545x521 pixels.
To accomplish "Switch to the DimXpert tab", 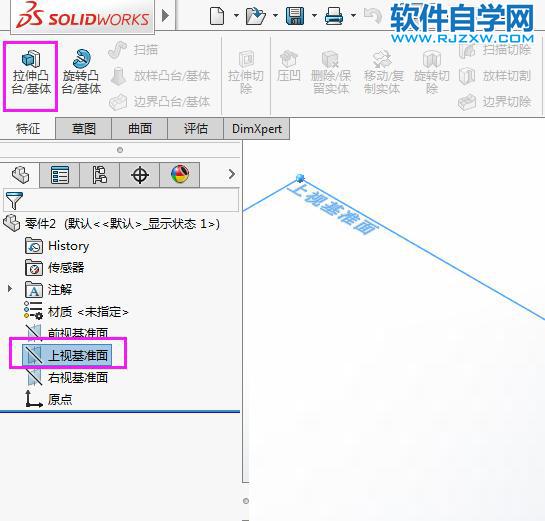I will tap(257, 129).
